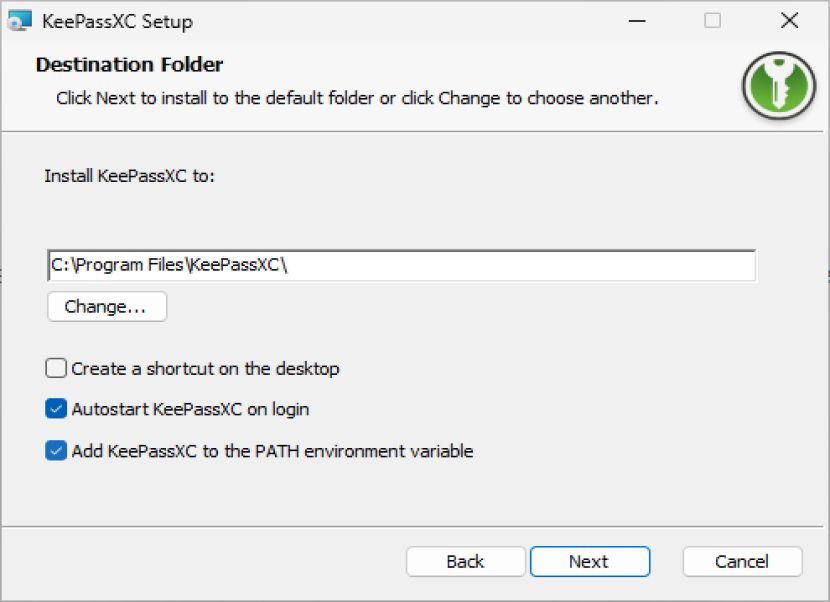Minimize the KeePassXC Setup window
The height and width of the screenshot is (602, 830).
point(637,21)
